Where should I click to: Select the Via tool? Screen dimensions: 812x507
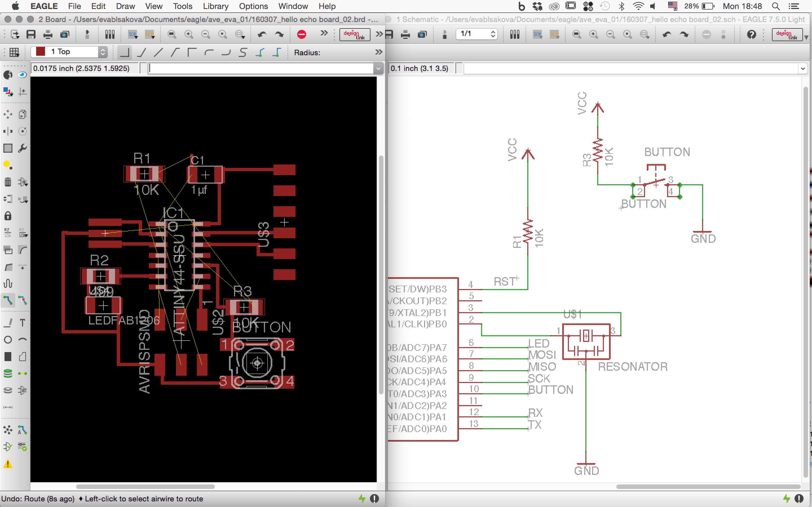coord(8,373)
